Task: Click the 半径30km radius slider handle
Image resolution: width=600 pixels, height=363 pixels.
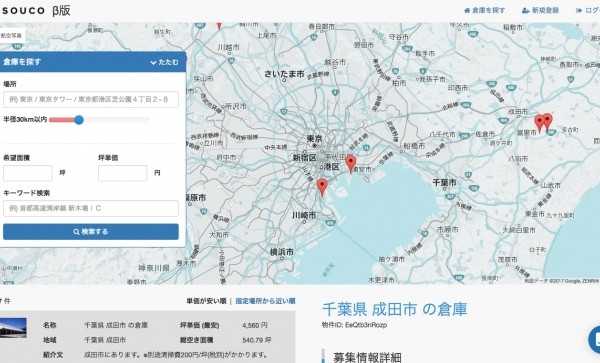Action: click(79, 120)
